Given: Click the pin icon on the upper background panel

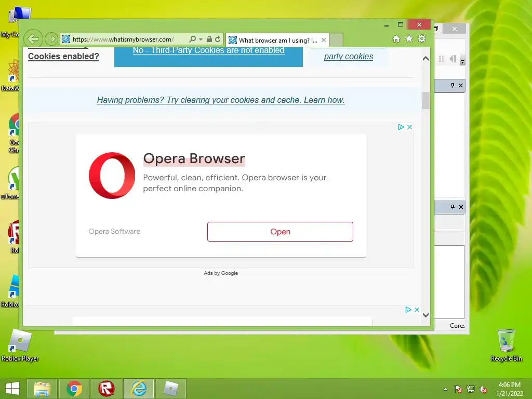Looking at the screenshot, I should [x=453, y=85].
